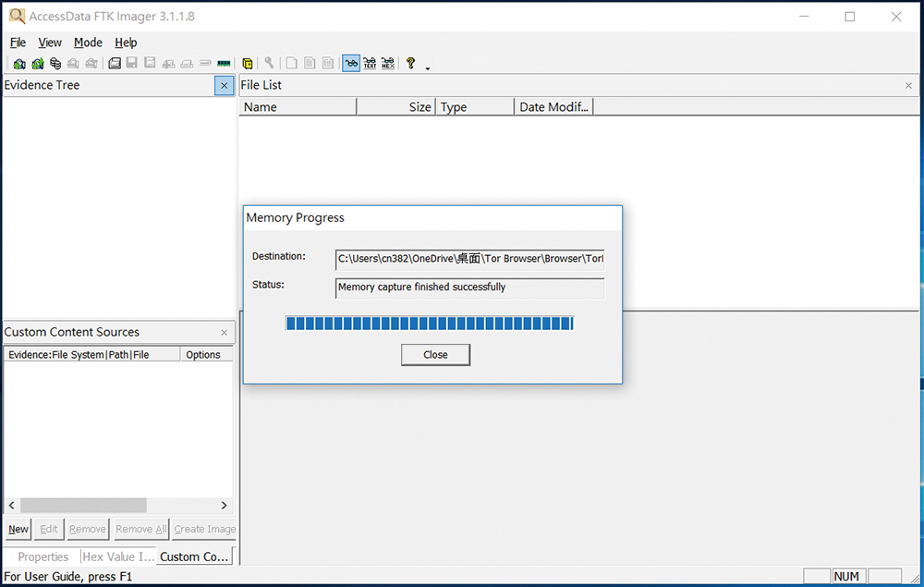Viewport: 924px width, 587px height.
Task: Click the horizontal scrollbar thumb
Action: point(84,505)
